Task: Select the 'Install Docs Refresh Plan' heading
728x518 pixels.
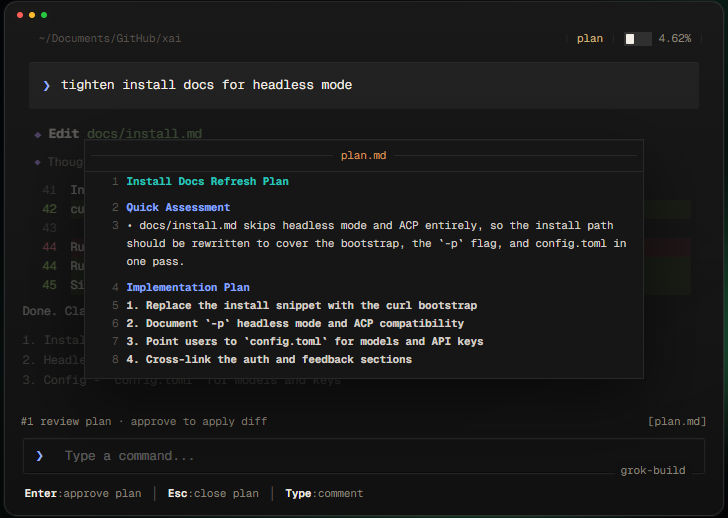Action: (208, 181)
